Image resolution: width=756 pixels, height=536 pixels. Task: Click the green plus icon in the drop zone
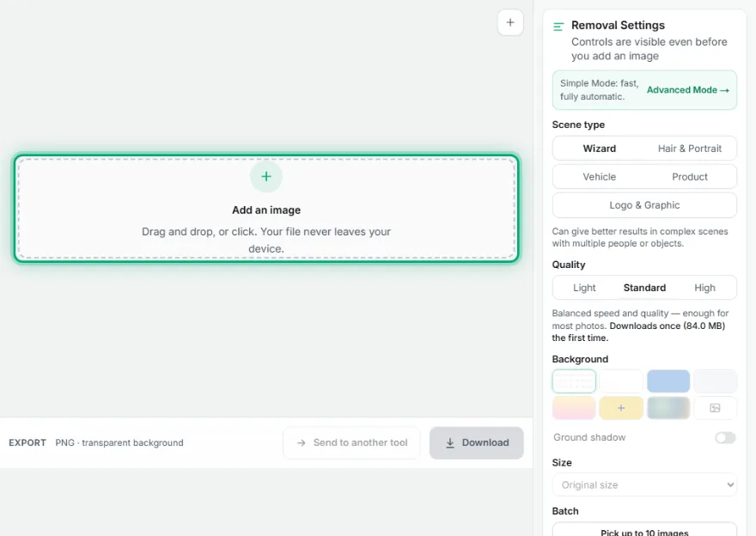tap(266, 176)
